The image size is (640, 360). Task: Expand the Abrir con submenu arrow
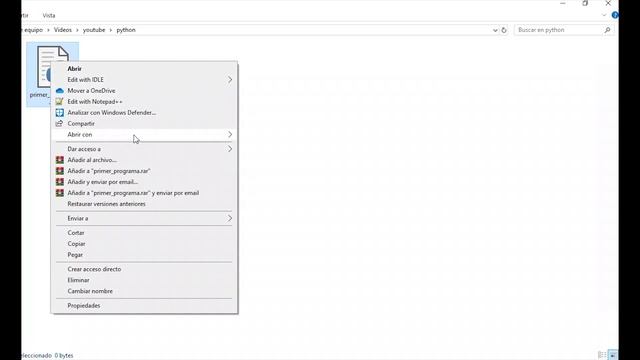point(230,134)
